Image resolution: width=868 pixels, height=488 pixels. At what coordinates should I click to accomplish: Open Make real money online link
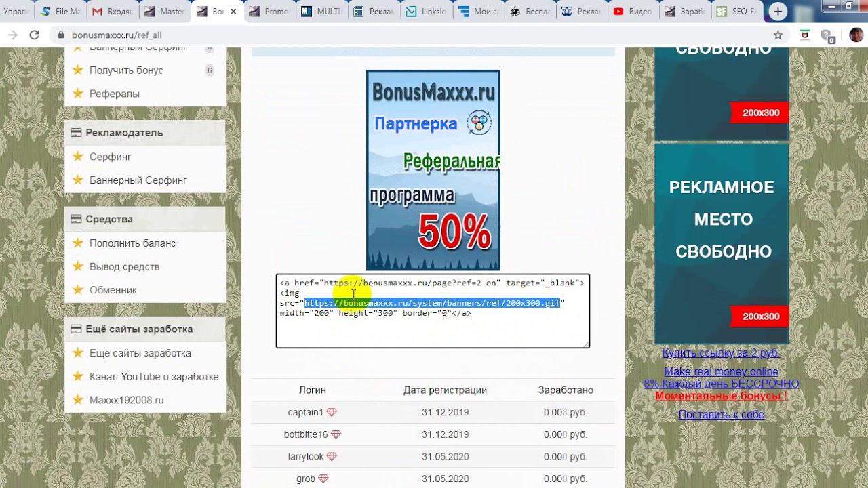click(x=722, y=371)
